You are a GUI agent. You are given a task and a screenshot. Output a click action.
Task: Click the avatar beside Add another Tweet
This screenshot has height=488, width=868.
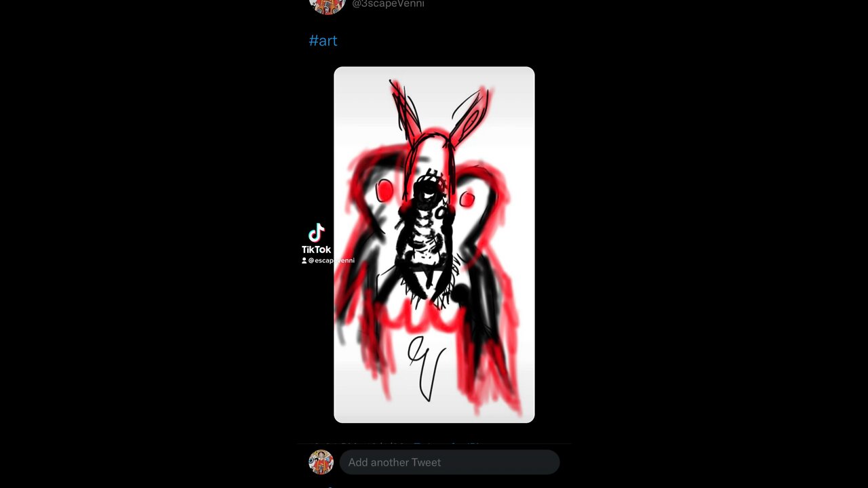tap(321, 462)
